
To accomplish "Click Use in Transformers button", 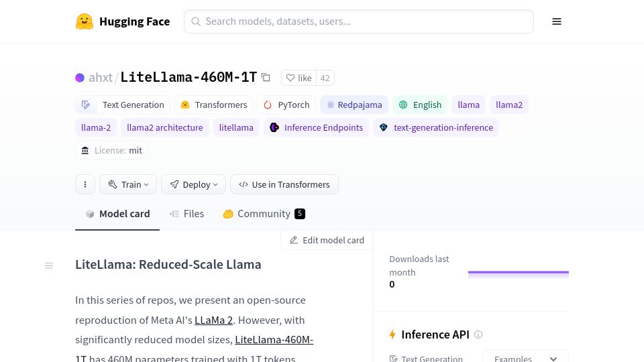I will pyautogui.click(x=284, y=184).
